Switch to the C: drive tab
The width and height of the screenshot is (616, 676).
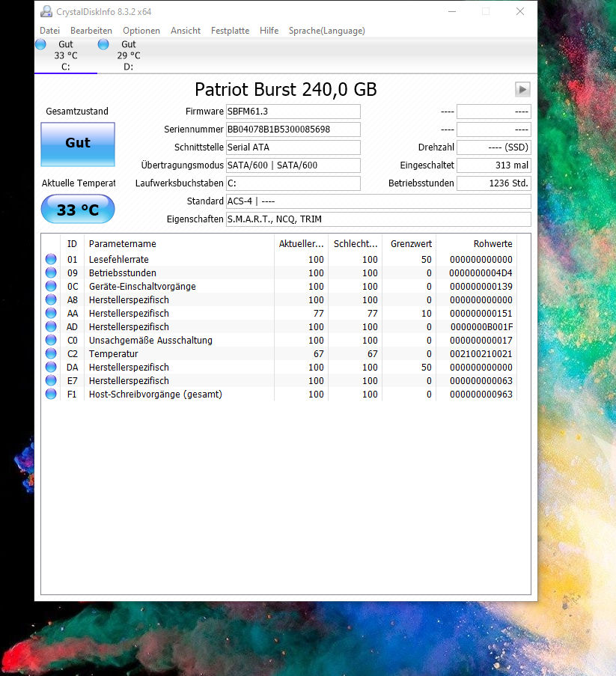tap(66, 55)
